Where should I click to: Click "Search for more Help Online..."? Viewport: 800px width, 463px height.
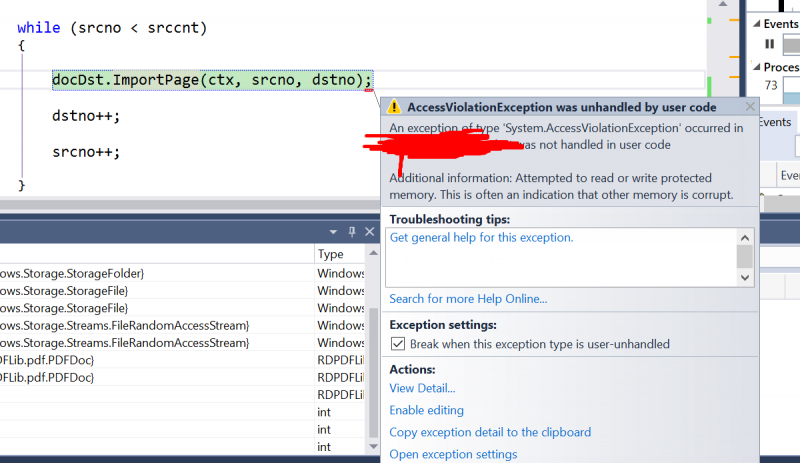468,299
